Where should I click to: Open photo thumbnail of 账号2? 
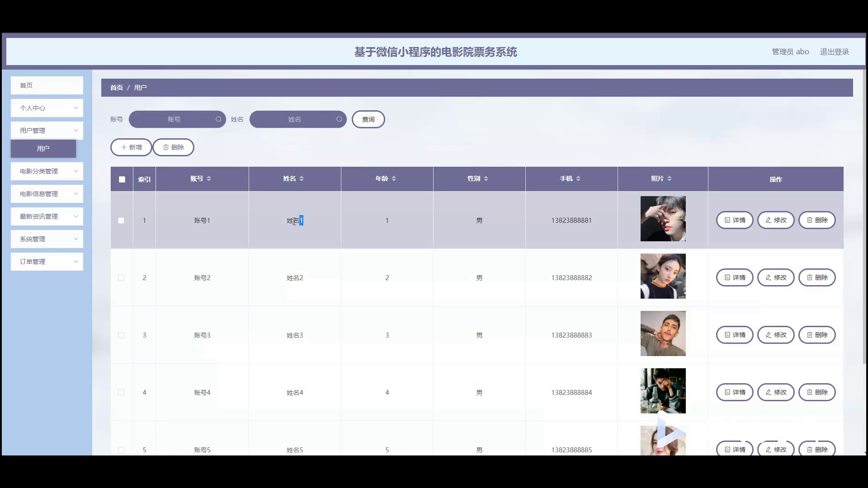tap(663, 276)
